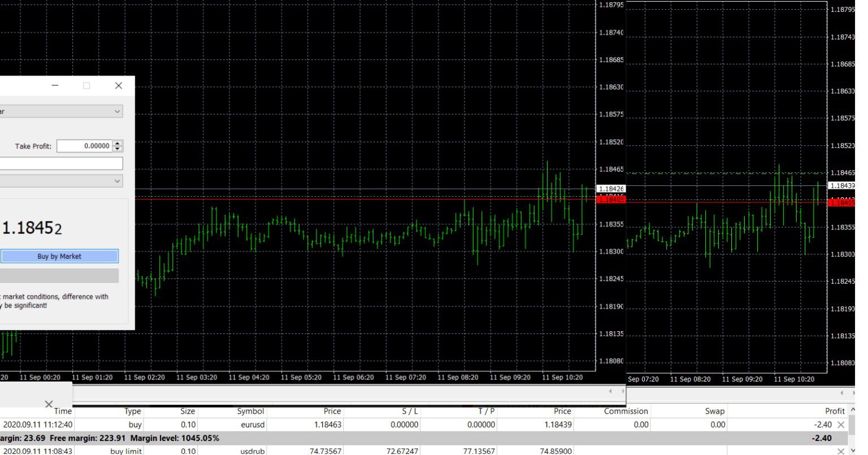
Task: Click the 74.73567 order price cell
Action: click(325, 451)
